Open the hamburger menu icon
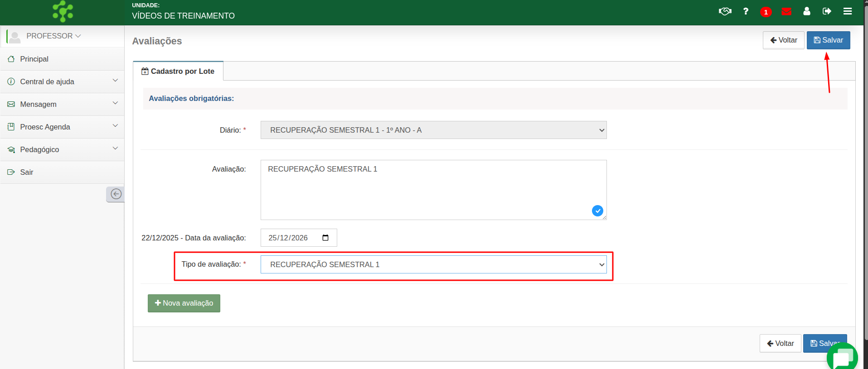 847,11
